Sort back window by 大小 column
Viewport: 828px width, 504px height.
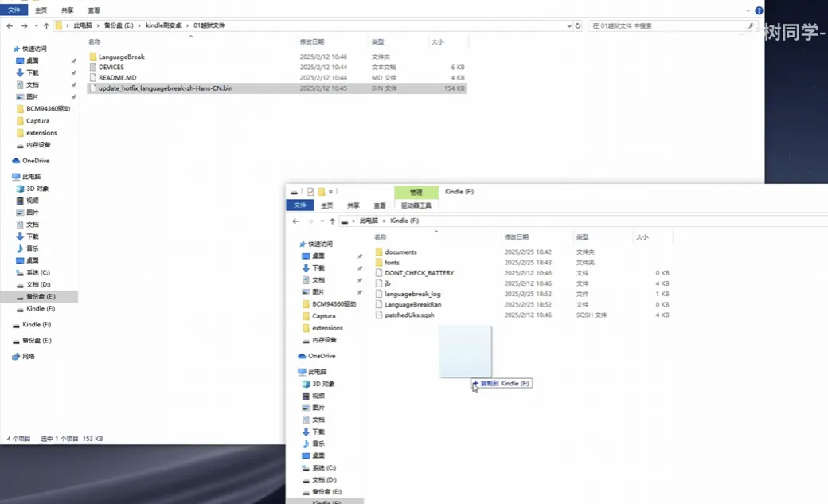[438, 41]
